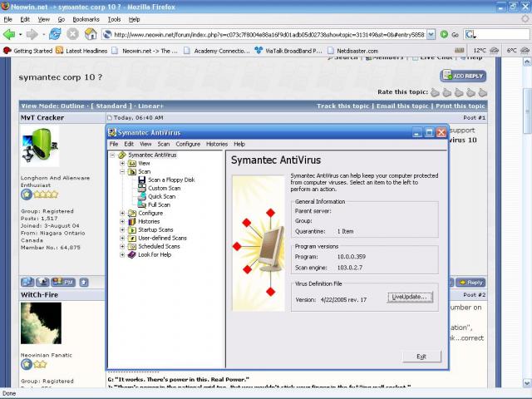Click WitCh-Fire's cloud avatar image
Image resolution: width=532 pixels, height=399 pixels.
41,323
